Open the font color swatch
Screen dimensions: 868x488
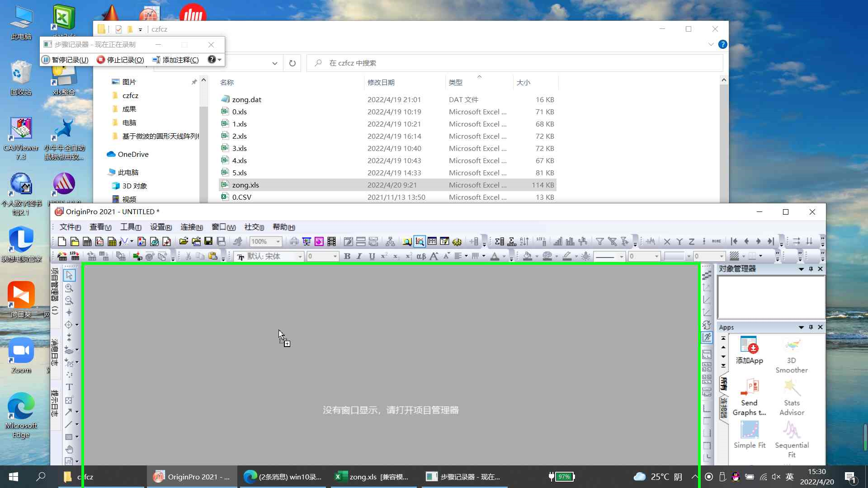click(x=496, y=256)
